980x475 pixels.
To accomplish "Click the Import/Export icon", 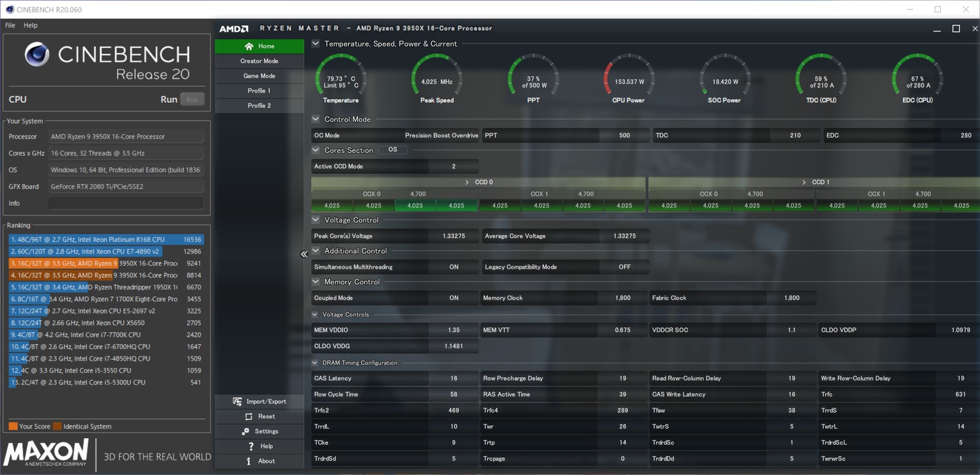I will [238, 402].
